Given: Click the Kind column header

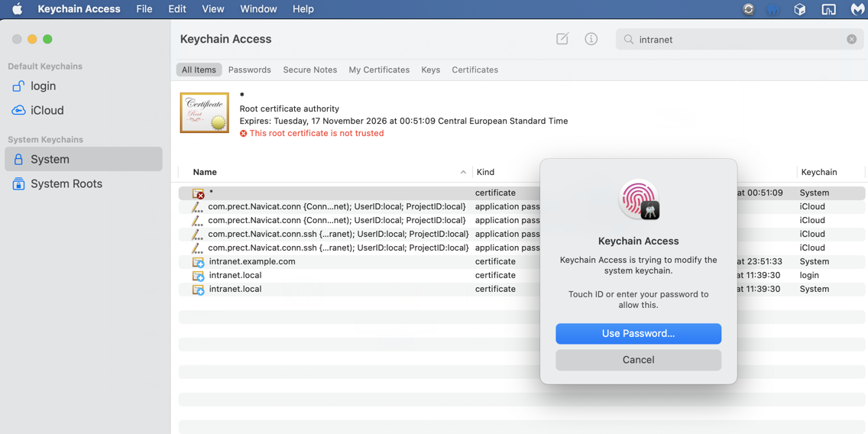Looking at the screenshot, I should coord(485,172).
